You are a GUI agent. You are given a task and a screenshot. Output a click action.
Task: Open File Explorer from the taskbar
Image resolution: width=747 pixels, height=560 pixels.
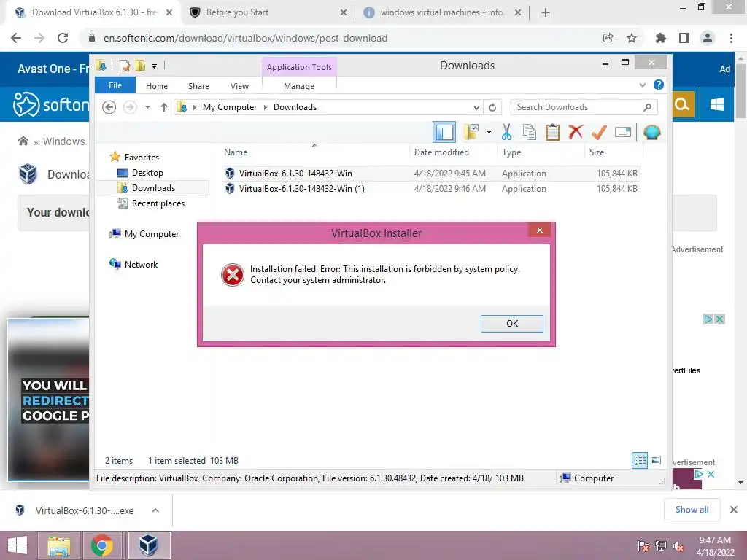58,545
